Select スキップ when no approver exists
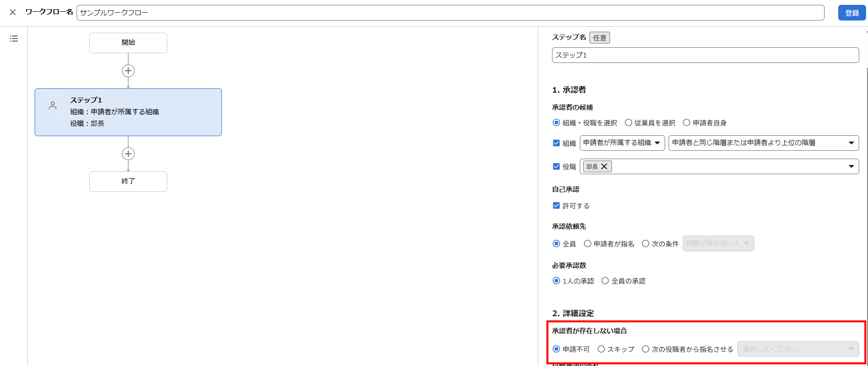This screenshot has width=868, height=366. coord(601,349)
